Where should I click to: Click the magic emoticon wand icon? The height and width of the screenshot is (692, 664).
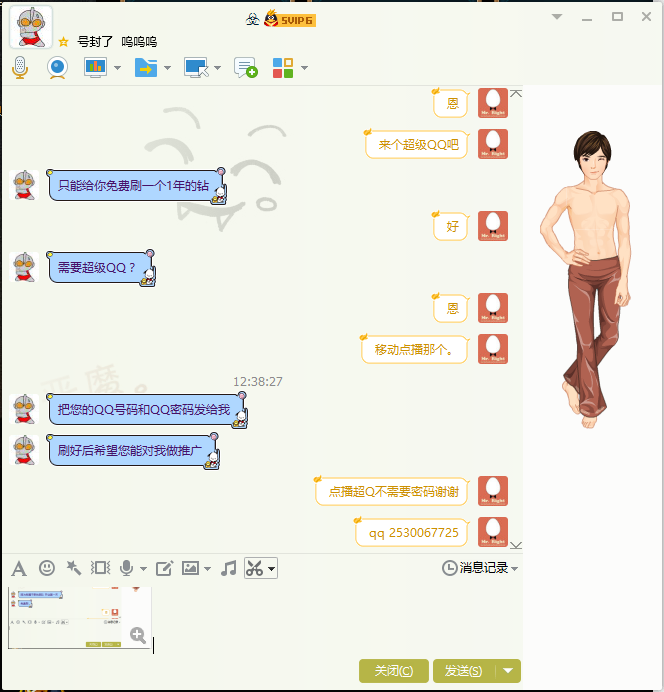(x=74, y=568)
